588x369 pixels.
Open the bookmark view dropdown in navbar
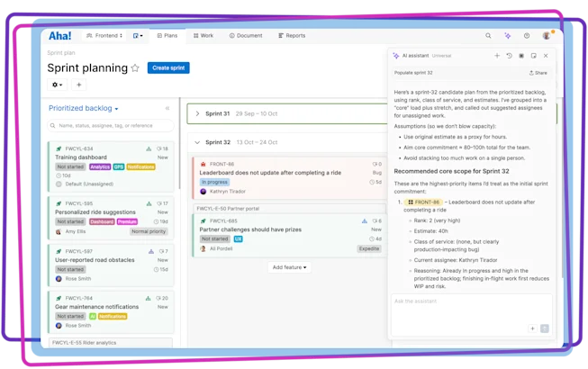tap(138, 36)
